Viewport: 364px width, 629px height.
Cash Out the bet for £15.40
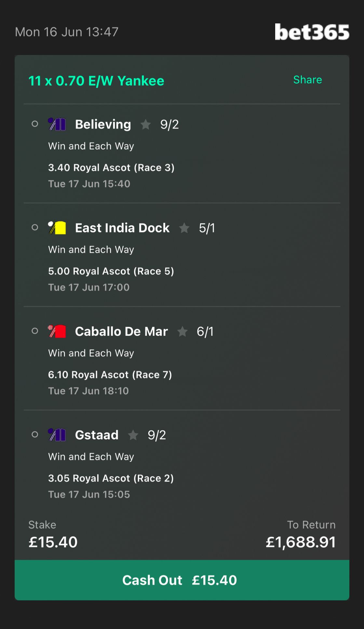(182, 580)
